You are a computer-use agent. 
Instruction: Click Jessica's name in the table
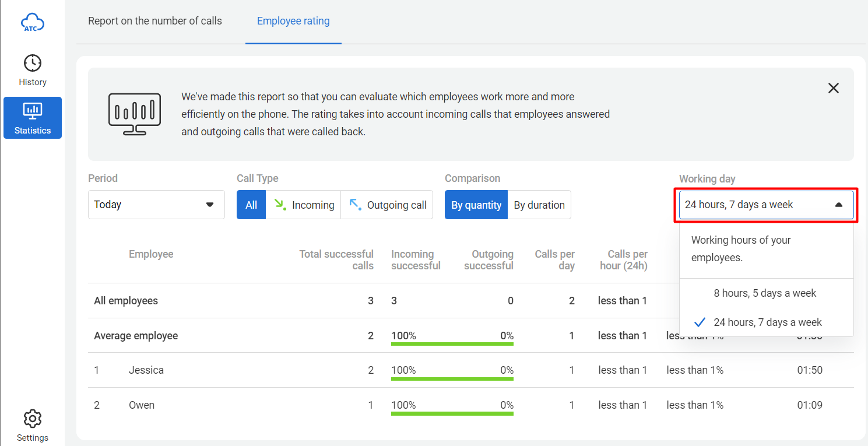point(146,370)
